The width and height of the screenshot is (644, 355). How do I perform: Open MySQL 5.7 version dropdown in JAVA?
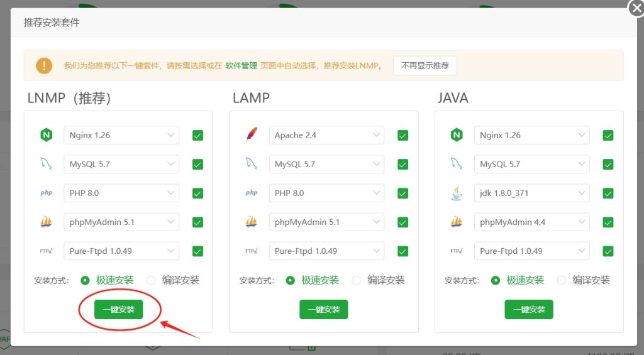[532, 164]
